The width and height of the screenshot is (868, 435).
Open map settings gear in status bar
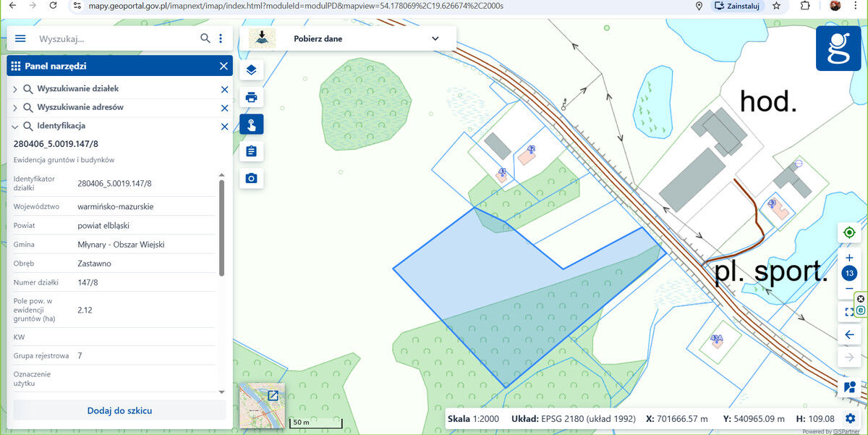coord(850,418)
